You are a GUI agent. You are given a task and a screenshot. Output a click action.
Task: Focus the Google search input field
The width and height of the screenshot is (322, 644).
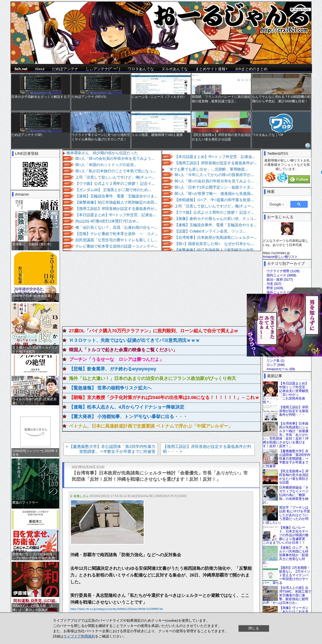[x=276, y=204]
